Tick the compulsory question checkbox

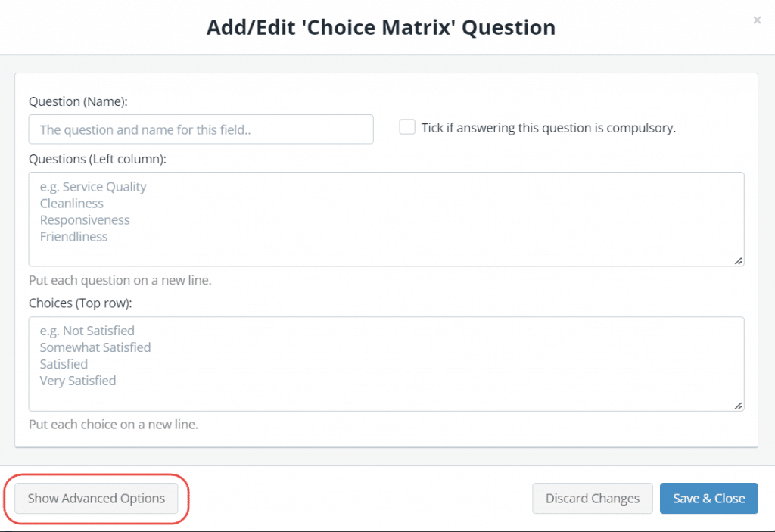pyautogui.click(x=407, y=127)
